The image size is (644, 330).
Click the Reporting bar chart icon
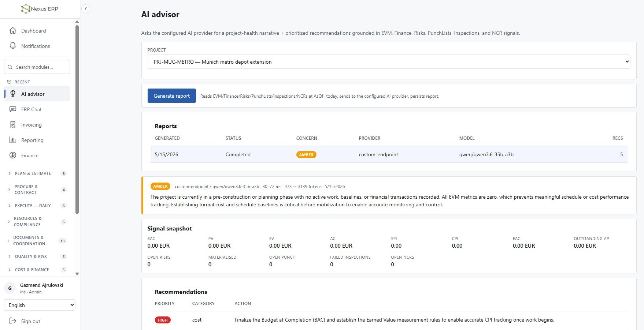coord(13,140)
